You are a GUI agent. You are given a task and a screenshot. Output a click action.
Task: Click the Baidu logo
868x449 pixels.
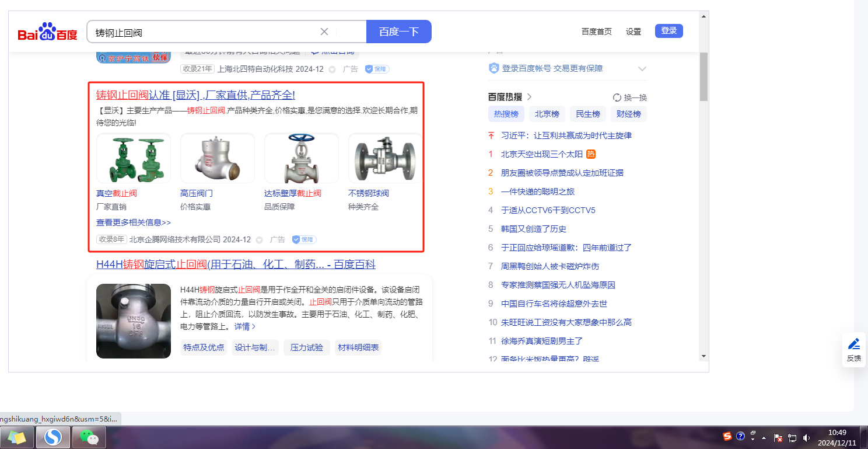(47, 32)
